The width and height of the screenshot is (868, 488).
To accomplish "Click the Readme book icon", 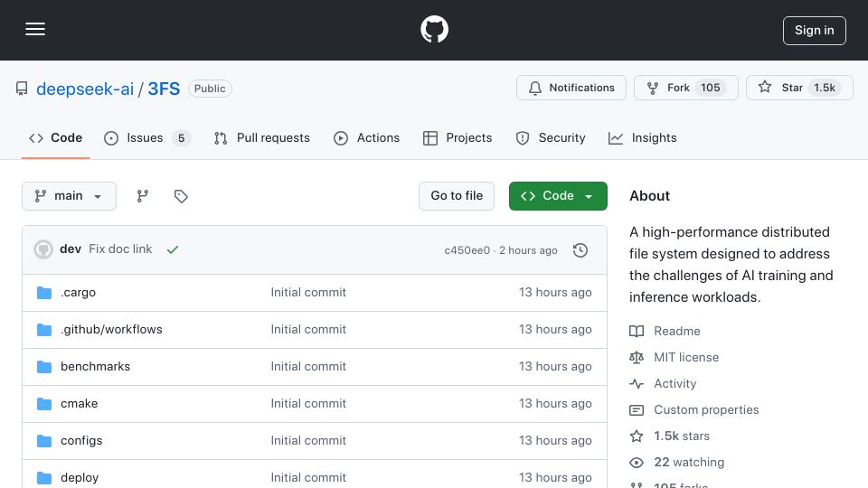I will click(x=637, y=332).
